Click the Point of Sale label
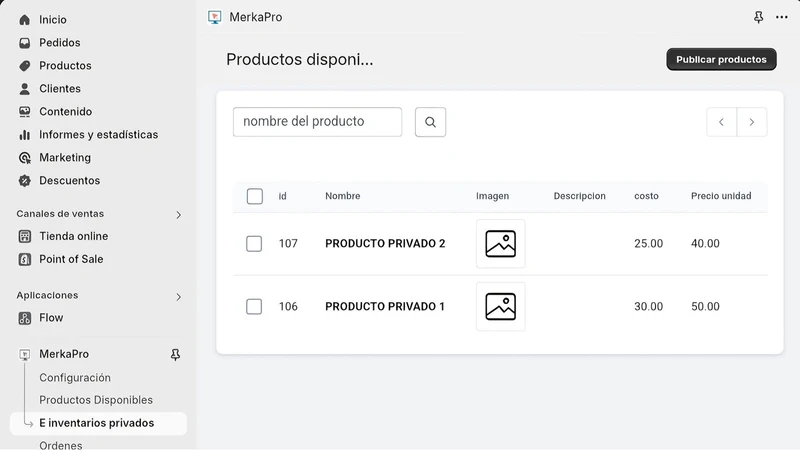This screenshot has width=800, height=450. [x=71, y=259]
